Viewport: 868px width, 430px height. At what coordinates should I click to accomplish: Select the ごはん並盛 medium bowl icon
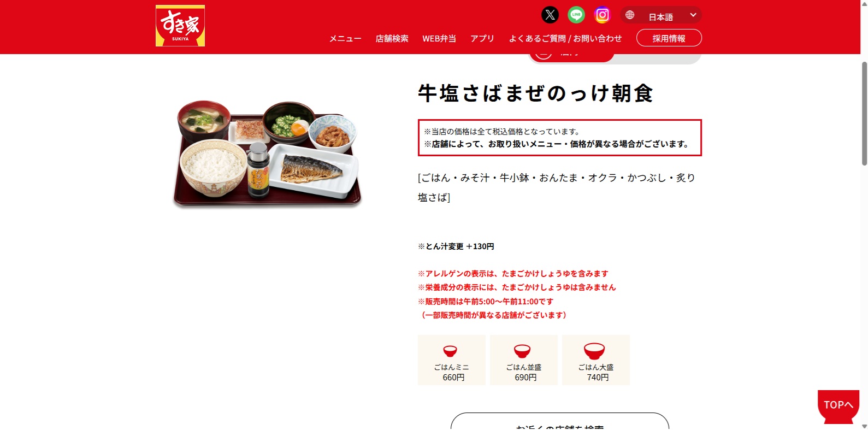(x=522, y=351)
